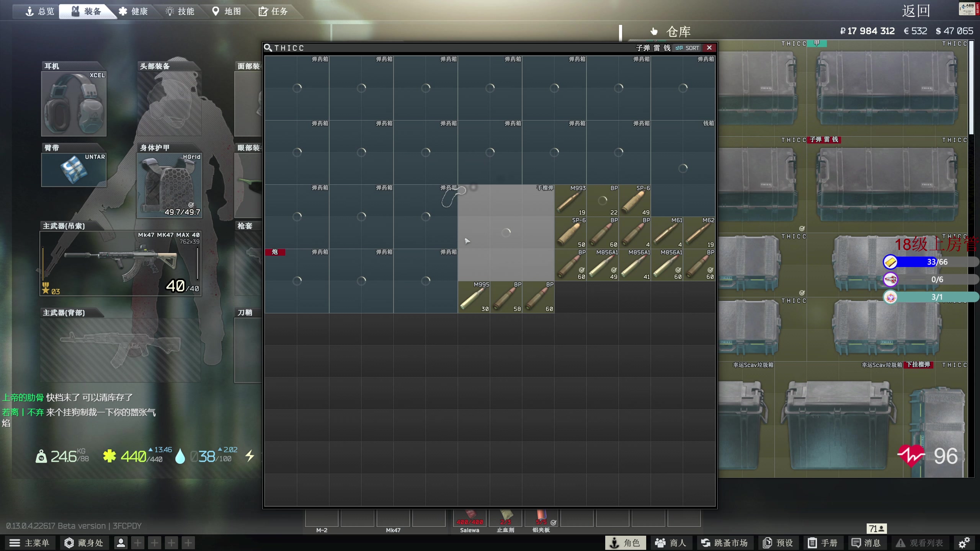Open settings with the gear icon
The width and height of the screenshot is (980, 551).
(964, 543)
